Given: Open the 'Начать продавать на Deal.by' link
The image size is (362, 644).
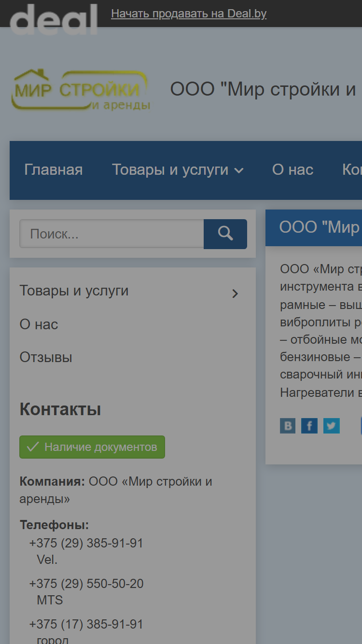Looking at the screenshot, I should 189,14.
